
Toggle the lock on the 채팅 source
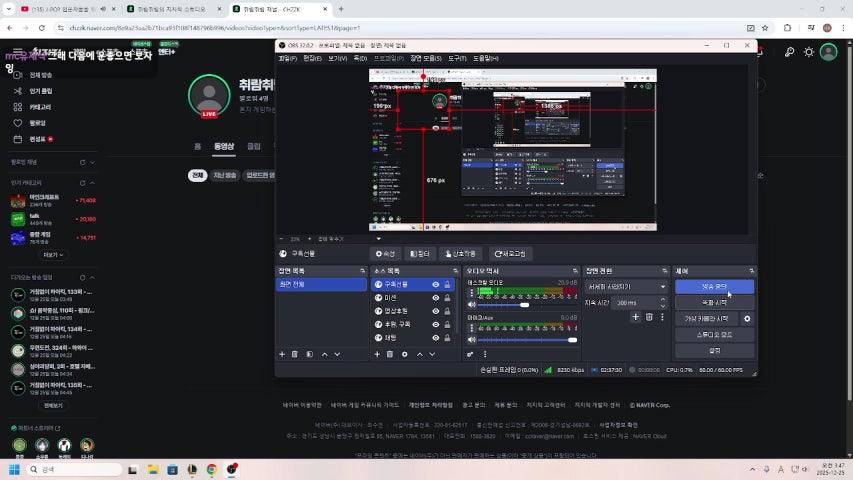point(448,338)
